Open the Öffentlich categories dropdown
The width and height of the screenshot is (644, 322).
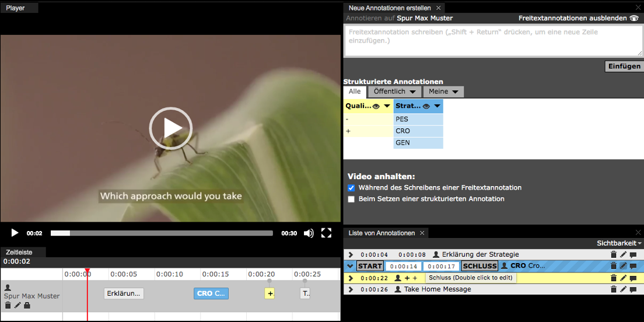[x=395, y=92]
